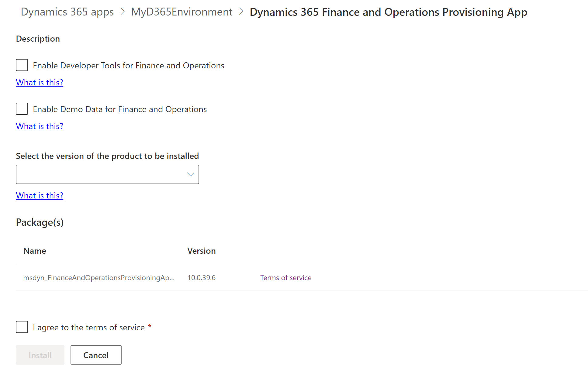
Task: Click the Name column header
Action: (x=34, y=251)
